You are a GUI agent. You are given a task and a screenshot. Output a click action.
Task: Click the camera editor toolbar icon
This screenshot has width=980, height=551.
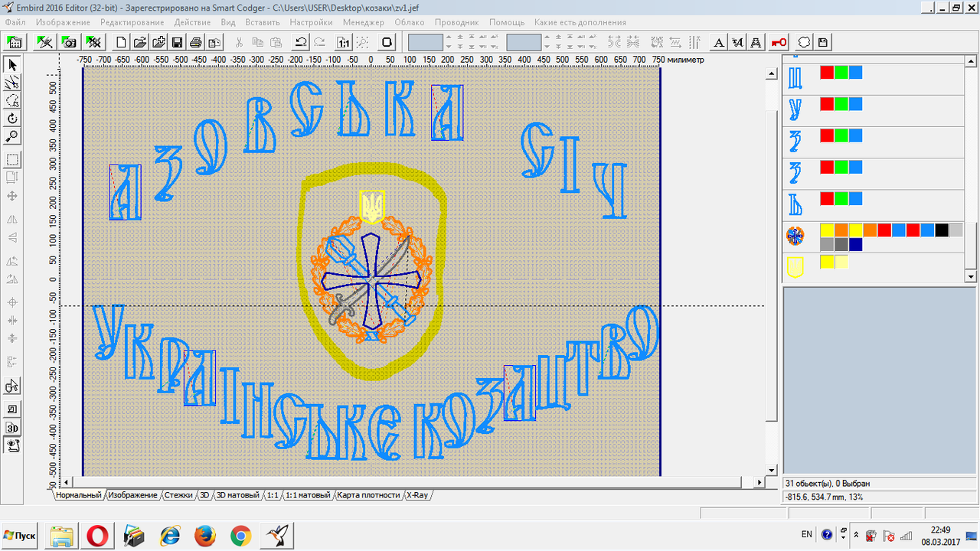69,42
